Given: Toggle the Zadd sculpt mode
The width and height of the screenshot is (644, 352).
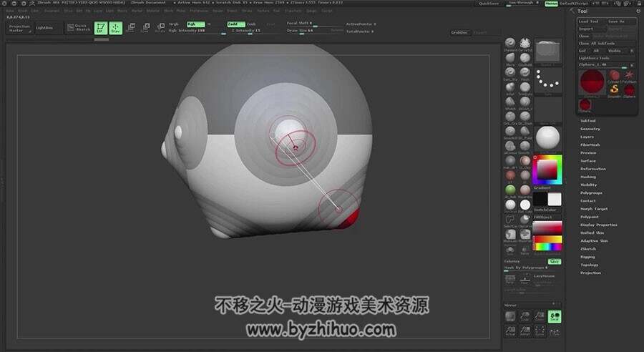Looking at the screenshot, I should [235, 24].
